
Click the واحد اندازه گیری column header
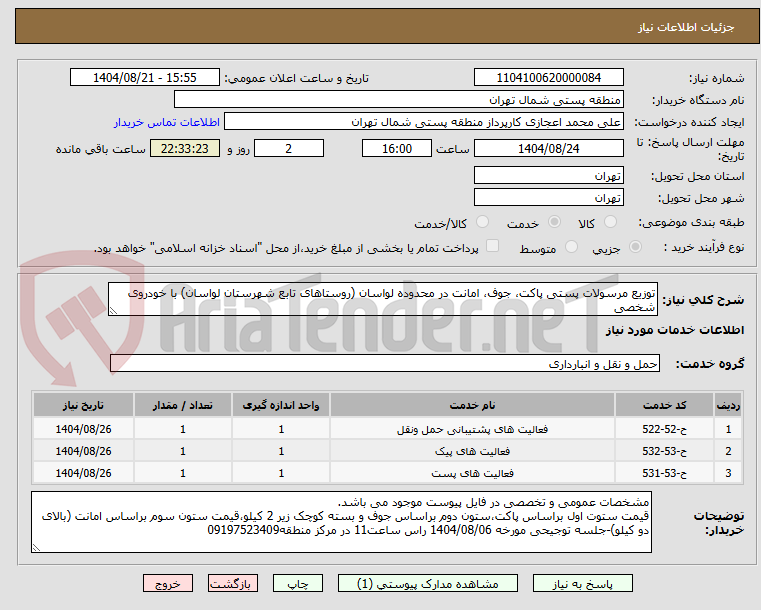(281, 405)
